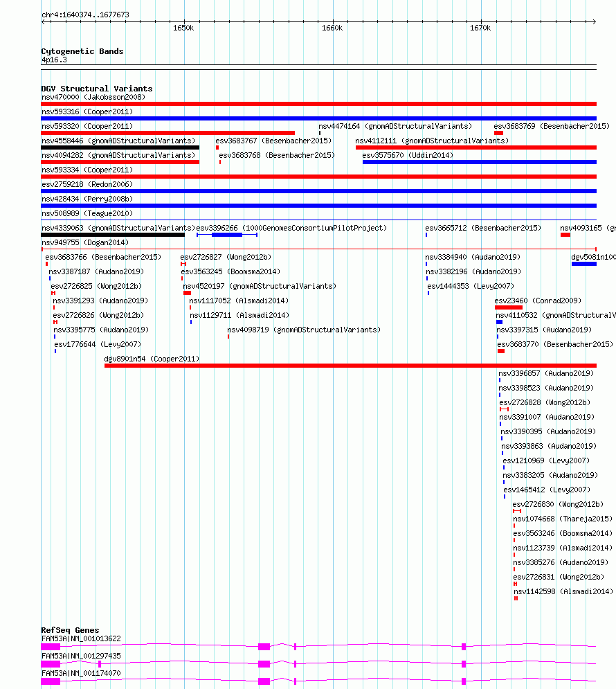Select FAM53A|NM_001297435 gene label
Viewport: 616px width, 689px height.
tap(81, 655)
